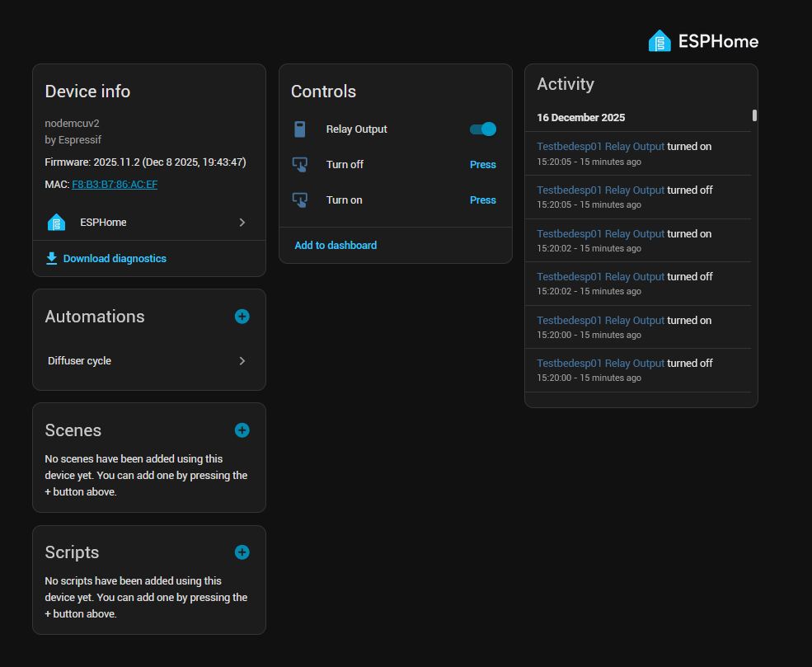Viewport: 812px width, 667px height.
Task: Click the Turn on button entity icon
Action: click(300, 200)
